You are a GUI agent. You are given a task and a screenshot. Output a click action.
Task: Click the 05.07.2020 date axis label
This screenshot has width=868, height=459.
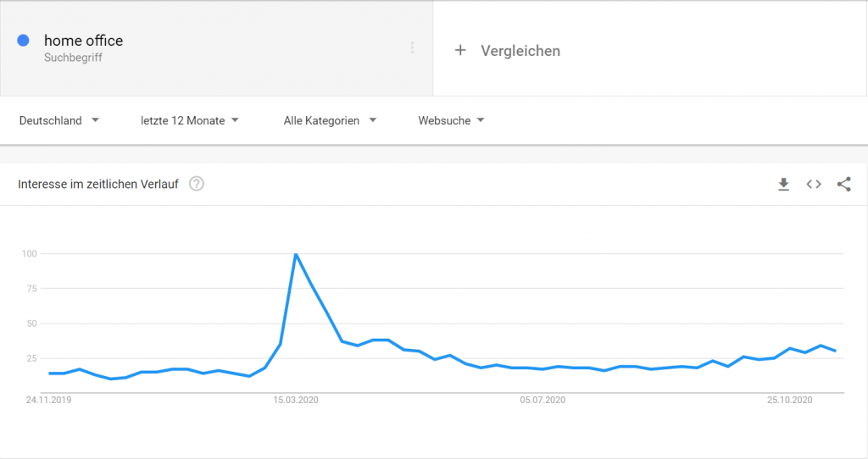[542, 400]
